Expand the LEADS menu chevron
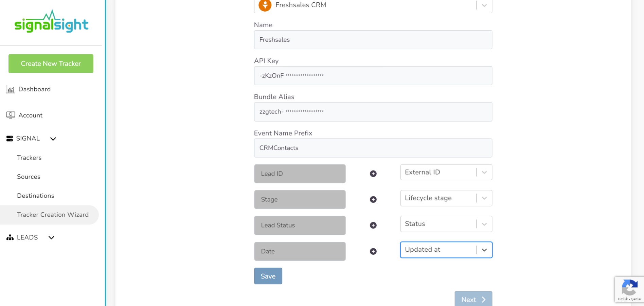This screenshot has height=306, width=644. tap(51, 237)
